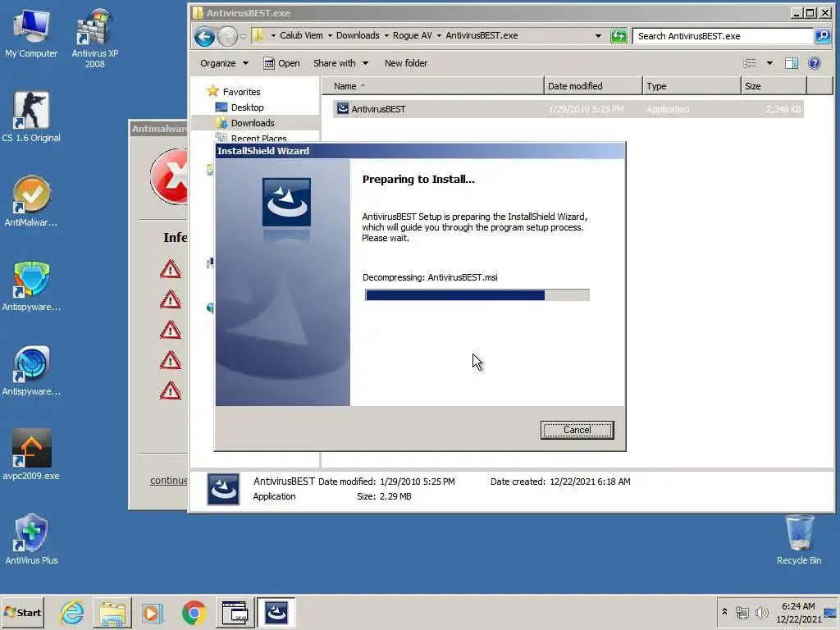This screenshot has height=630, width=840.
Task: Sort files by Size column
Action: point(774,85)
